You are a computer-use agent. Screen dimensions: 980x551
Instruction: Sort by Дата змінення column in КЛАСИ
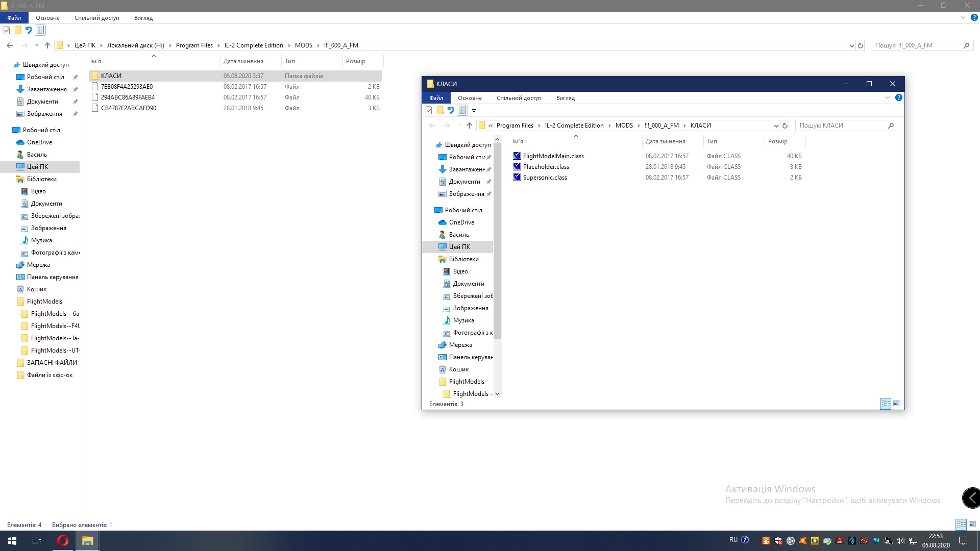click(665, 141)
